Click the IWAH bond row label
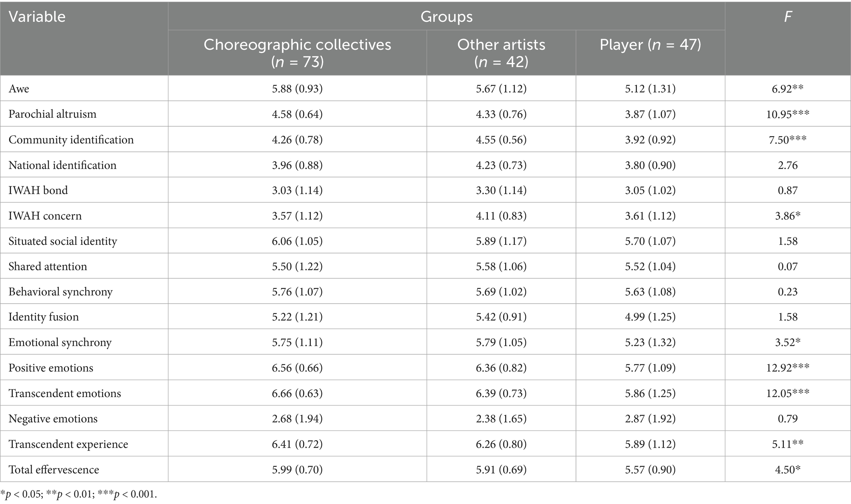This screenshot has width=851, height=504. pos(38,190)
